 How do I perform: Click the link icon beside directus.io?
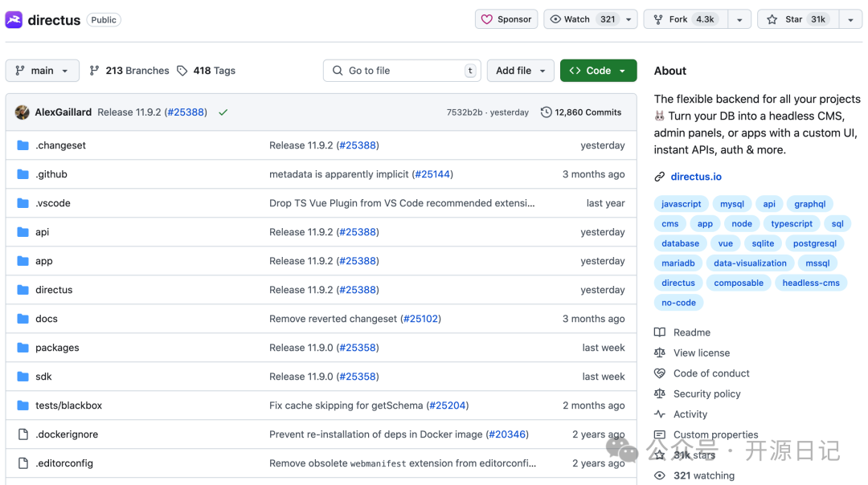pos(659,177)
